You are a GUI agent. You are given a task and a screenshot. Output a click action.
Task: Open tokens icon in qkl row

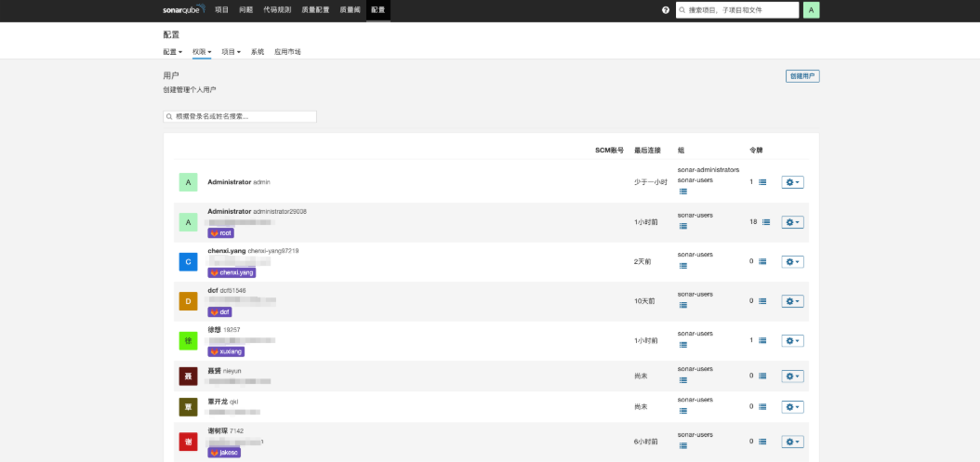pos(762,406)
